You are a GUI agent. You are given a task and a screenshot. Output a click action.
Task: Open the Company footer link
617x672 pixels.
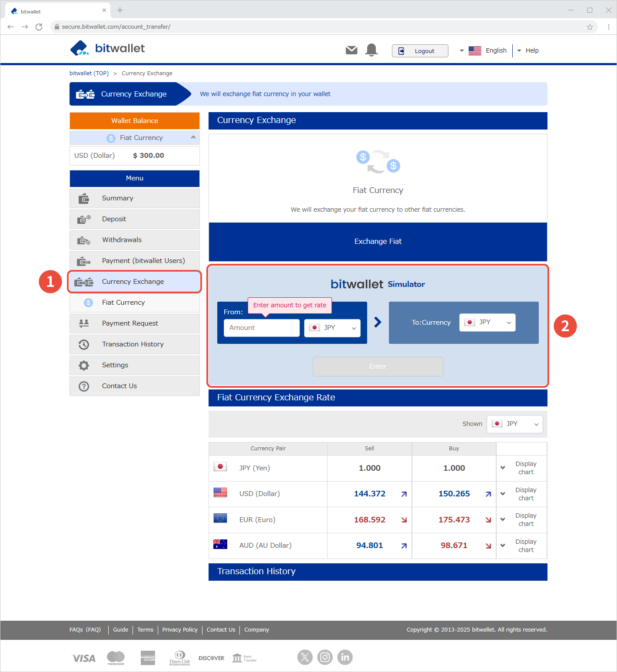click(256, 629)
